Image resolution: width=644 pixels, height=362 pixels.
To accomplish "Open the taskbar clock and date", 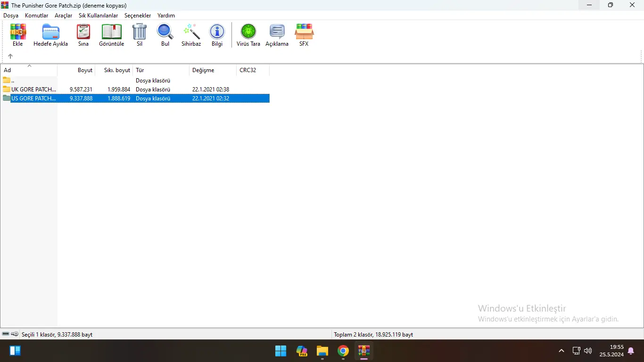I will coord(611,351).
